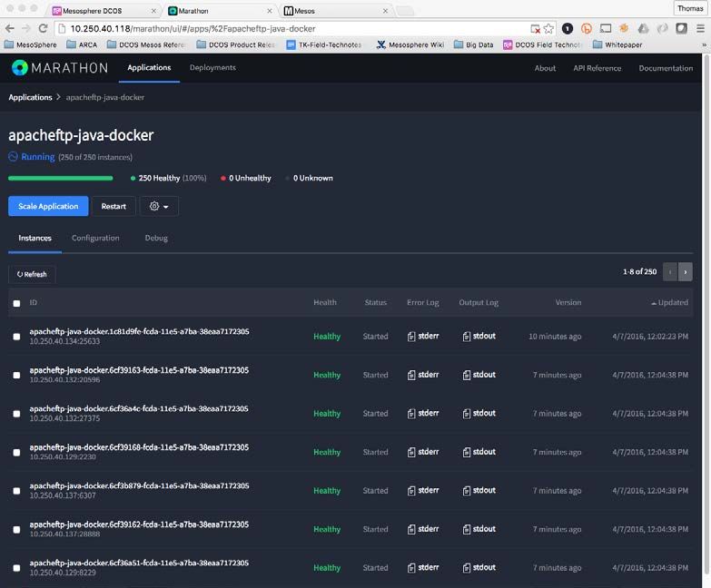Viewport: 711px width, 588px height.
Task: Open the Whitepaper bookmark folder
Action: point(617,44)
